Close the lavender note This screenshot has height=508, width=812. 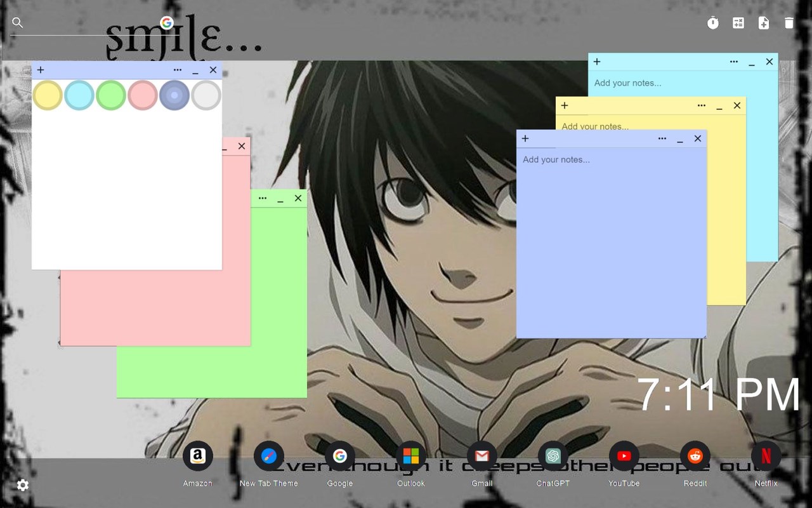pos(698,138)
